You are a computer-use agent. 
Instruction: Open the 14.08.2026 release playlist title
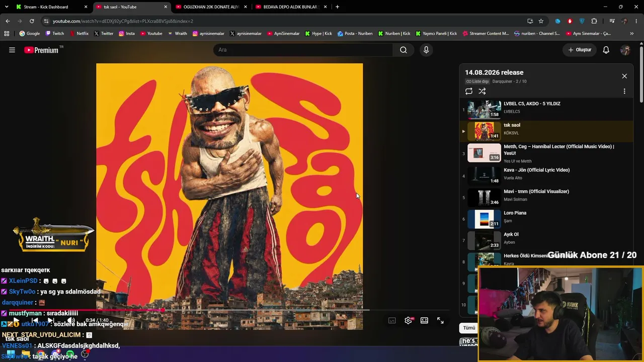click(x=494, y=72)
